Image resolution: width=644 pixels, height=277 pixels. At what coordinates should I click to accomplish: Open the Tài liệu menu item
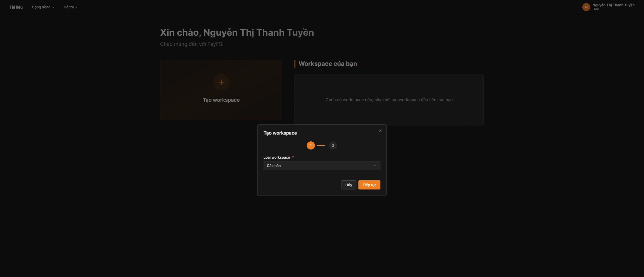click(16, 7)
